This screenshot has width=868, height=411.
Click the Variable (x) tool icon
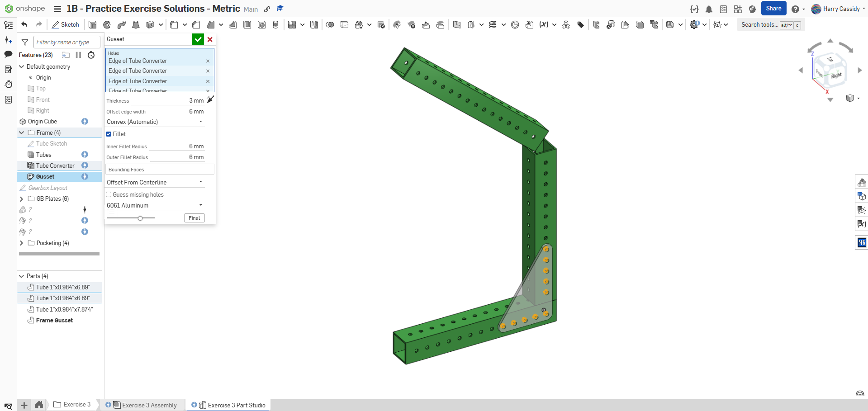coord(544,25)
